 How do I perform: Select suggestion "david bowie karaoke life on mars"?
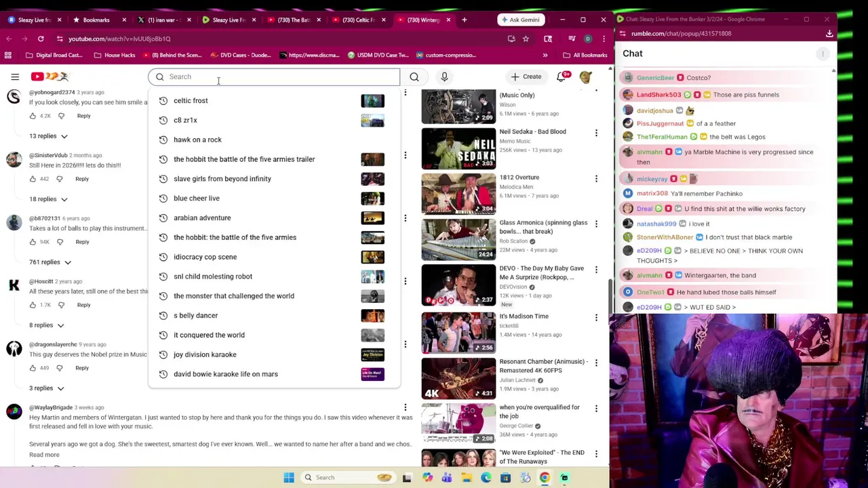pyautogui.click(x=273, y=374)
